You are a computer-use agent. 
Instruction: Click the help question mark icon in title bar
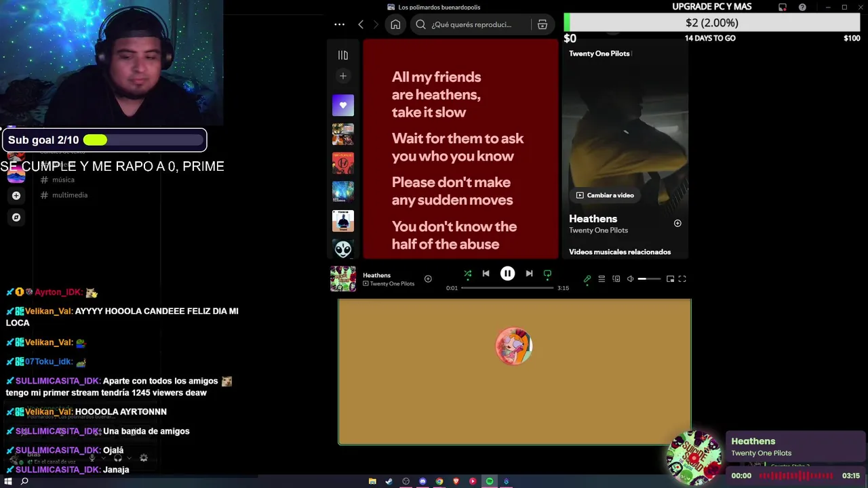click(802, 7)
